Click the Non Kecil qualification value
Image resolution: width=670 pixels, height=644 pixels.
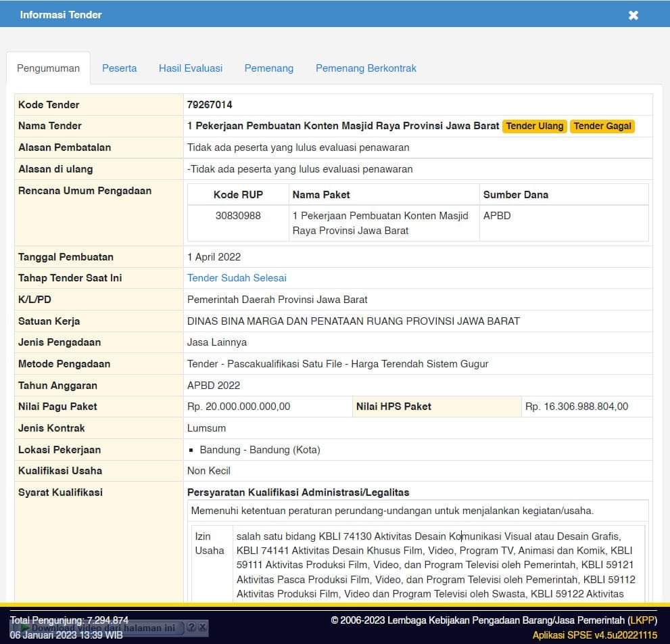[x=208, y=471]
